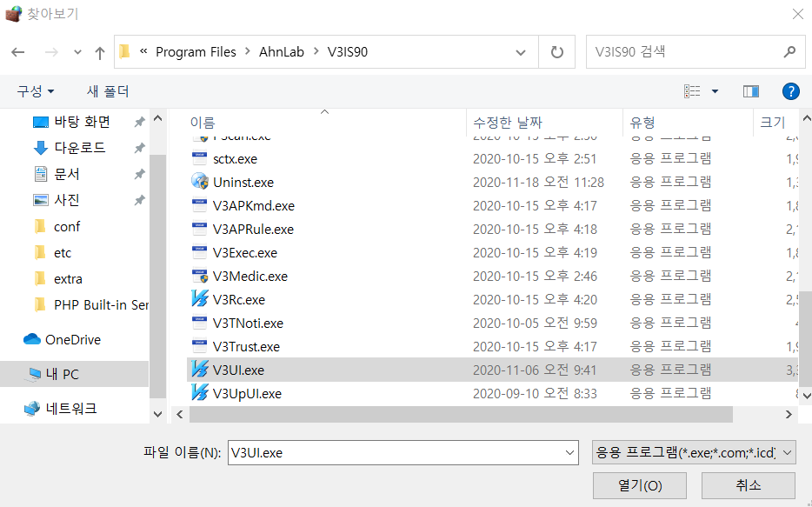Open view options dropdown arrow
Image resolution: width=812 pixels, height=507 pixels.
pyautogui.click(x=715, y=91)
